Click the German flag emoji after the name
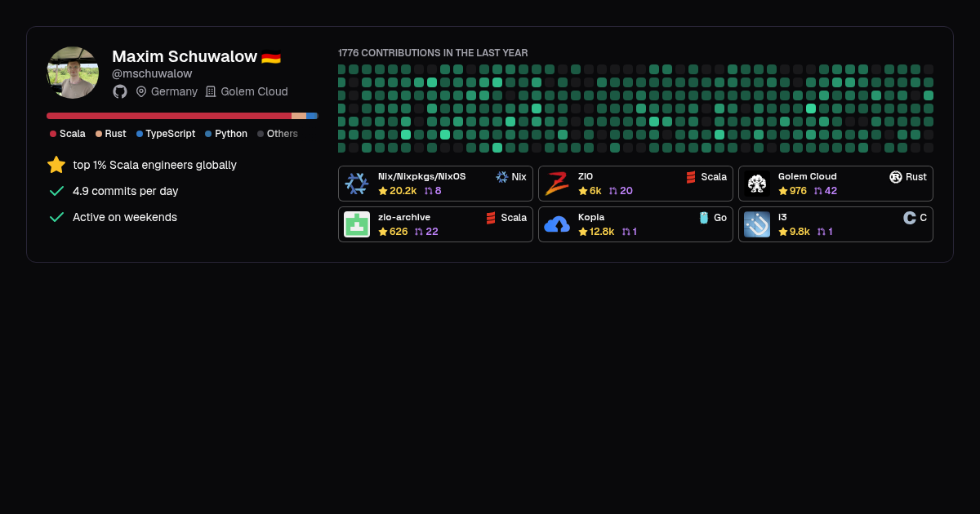Viewport: 980px width, 514px height. click(271, 57)
